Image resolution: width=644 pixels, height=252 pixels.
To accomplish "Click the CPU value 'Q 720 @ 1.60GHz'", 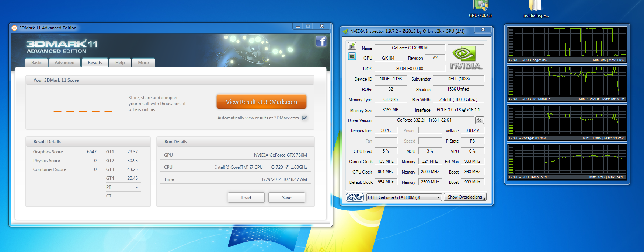I will 289,167.
